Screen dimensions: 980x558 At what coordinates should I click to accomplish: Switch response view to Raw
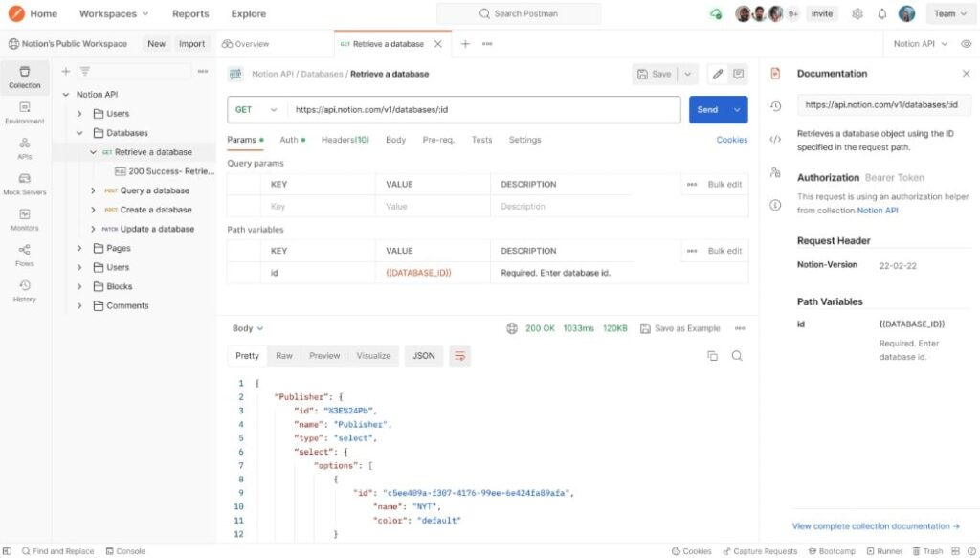pos(283,355)
